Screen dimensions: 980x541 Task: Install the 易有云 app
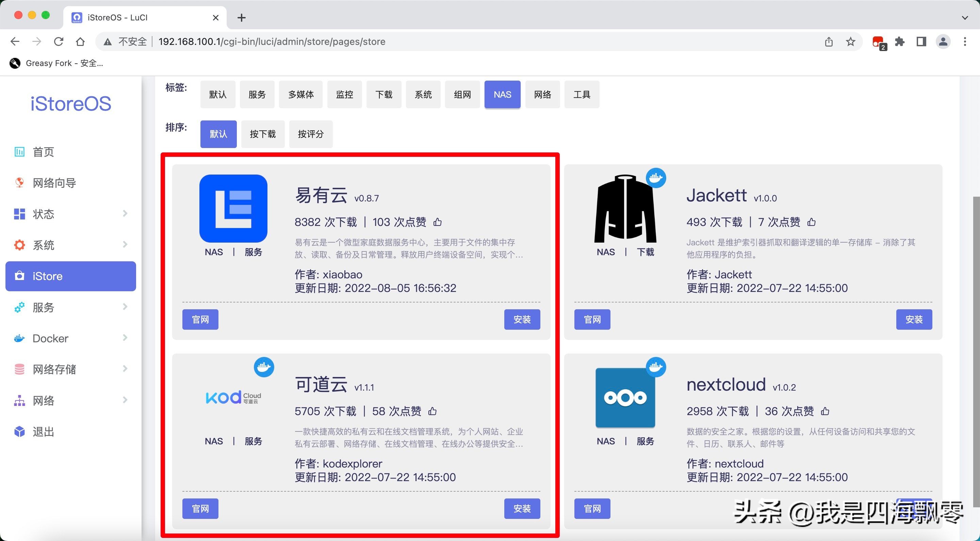coord(522,319)
